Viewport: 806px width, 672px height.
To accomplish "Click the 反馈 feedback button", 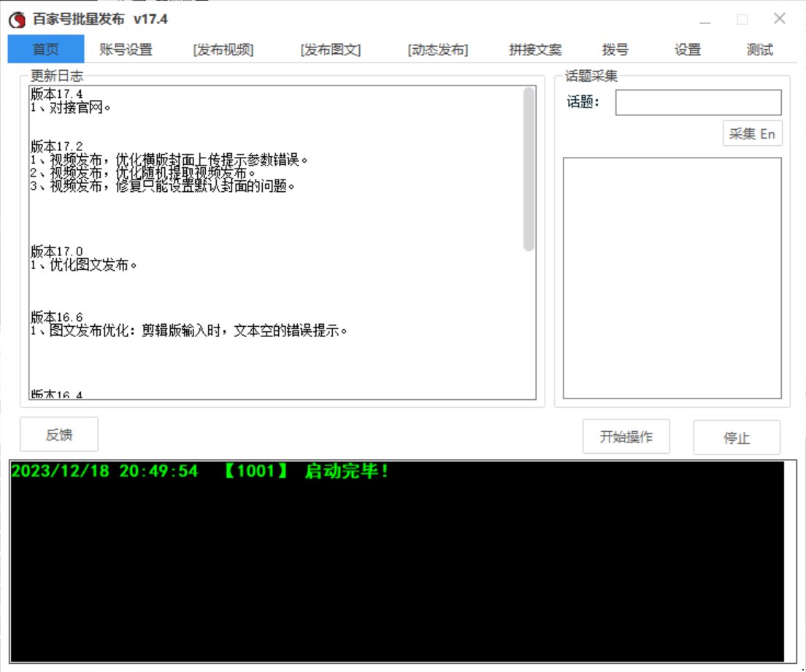I will (x=59, y=435).
